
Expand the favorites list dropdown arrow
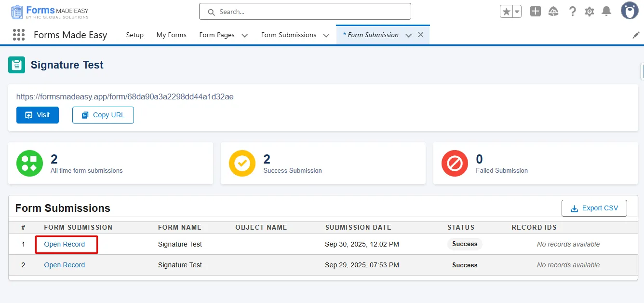[x=517, y=12]
